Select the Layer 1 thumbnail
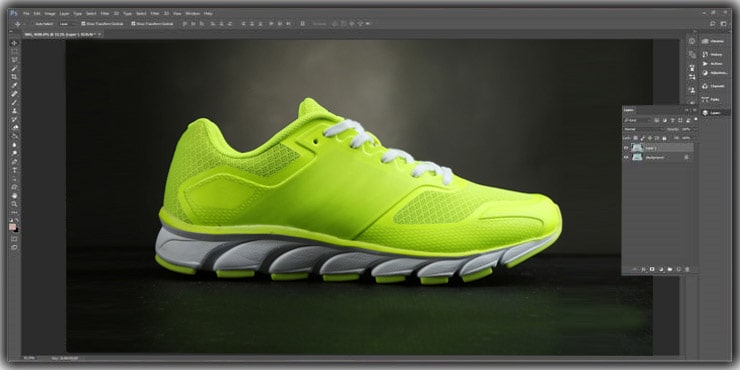 tap(638, 148)
